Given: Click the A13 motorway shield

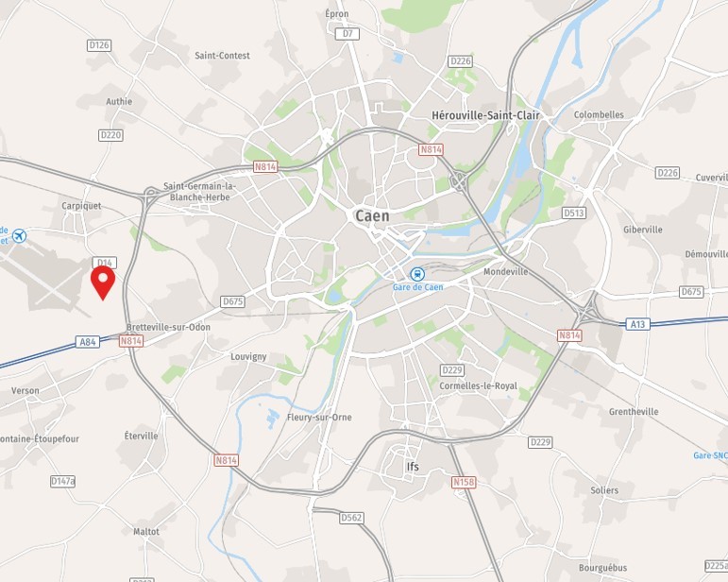Looking at the screenshot, I should point(637,324).
